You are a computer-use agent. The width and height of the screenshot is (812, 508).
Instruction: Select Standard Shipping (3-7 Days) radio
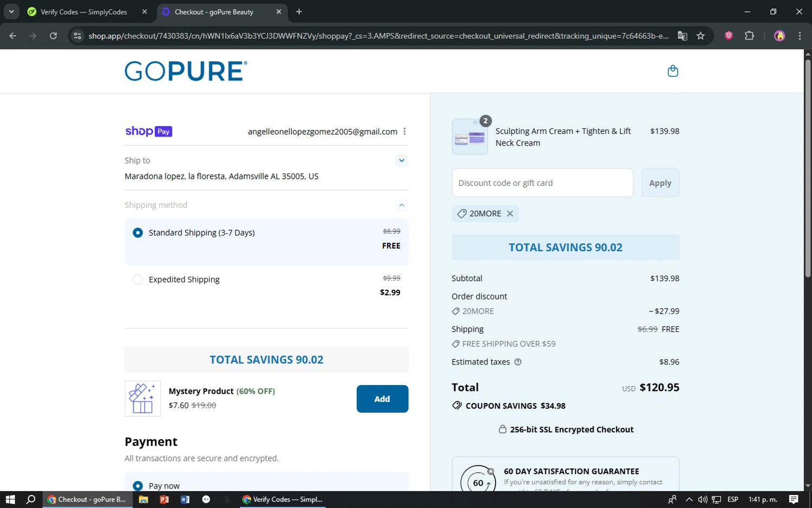coord(137,232)
